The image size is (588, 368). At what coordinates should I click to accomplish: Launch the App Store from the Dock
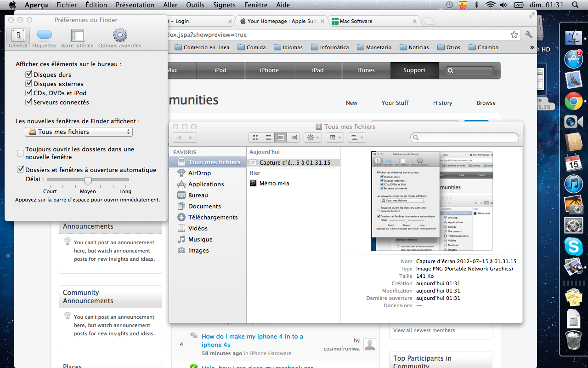tap(574, 59)
